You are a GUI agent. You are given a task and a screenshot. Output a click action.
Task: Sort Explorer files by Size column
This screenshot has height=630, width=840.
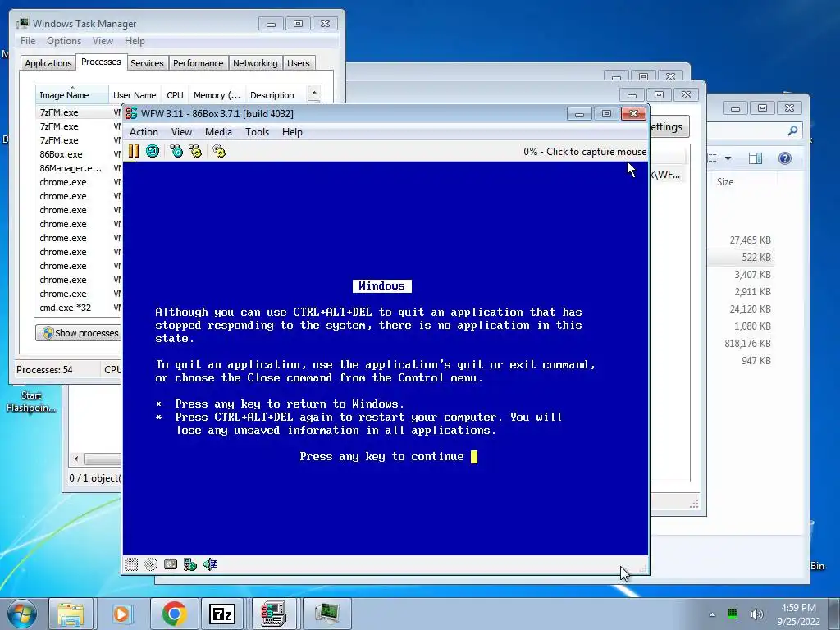pyautogui.click(x=743, y=181)
